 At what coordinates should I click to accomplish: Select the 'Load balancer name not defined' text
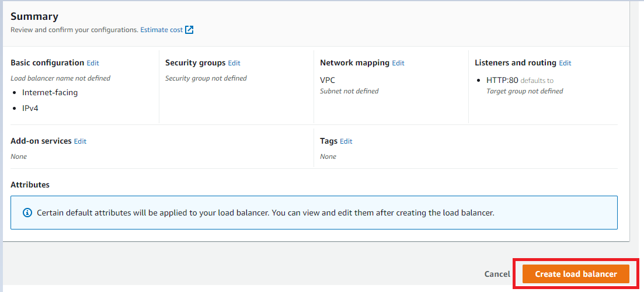click(60, 78)
